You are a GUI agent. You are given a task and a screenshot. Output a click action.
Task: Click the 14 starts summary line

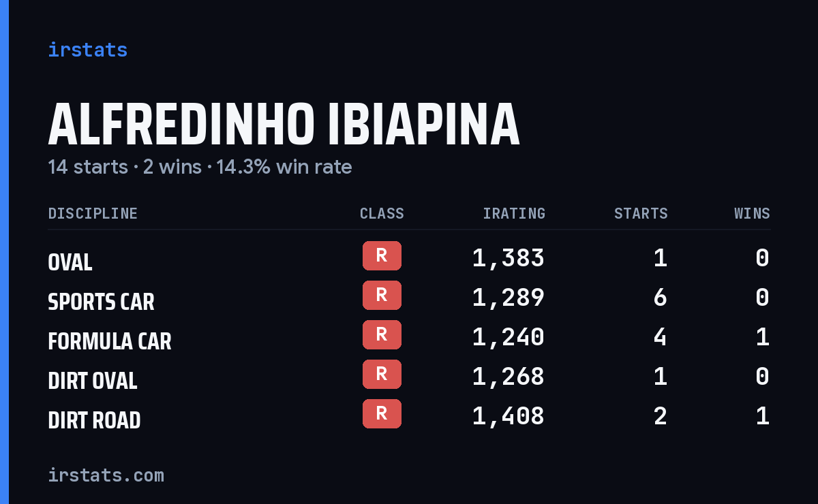click(x=200, y=167)
